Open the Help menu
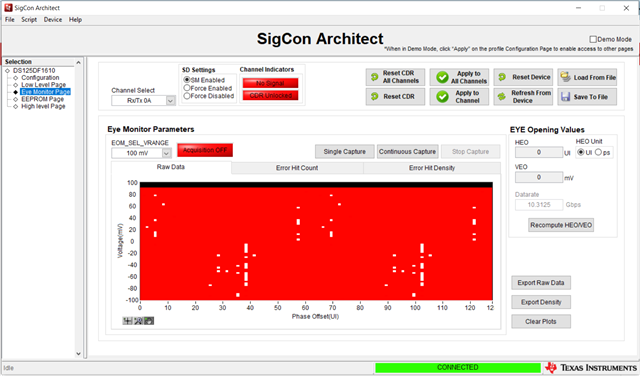This screenshot has height=376, width=640. 75,20
